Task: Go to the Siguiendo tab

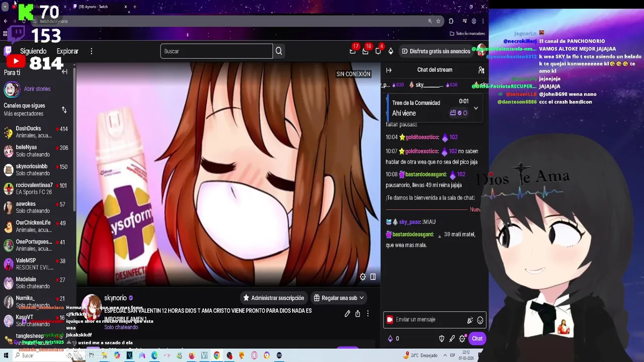Action: tap(33, 51)
